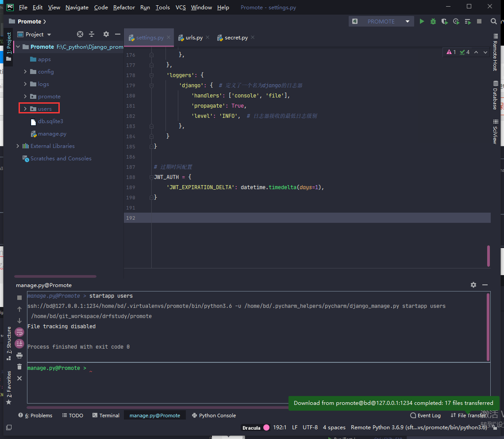Clear all console output with the trash icon
The width and height of the screenshot is (504, 439).
pyautogui.click(x=19, y=367)
